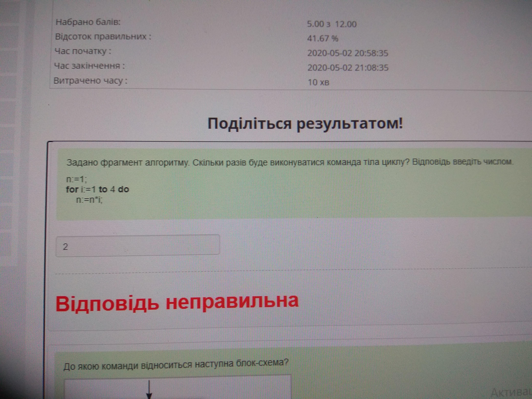532x399 pixels.
Task: Click the 'Витрачено часу' label
Action: (90, 81)
